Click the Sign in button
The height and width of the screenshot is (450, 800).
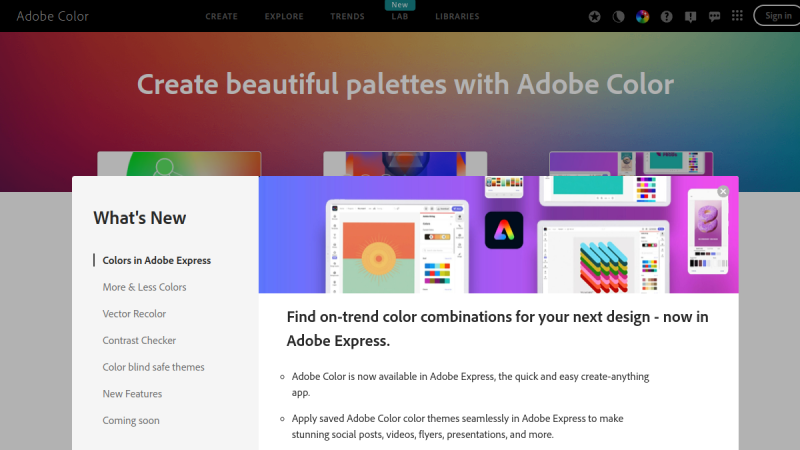coord(778,16)
